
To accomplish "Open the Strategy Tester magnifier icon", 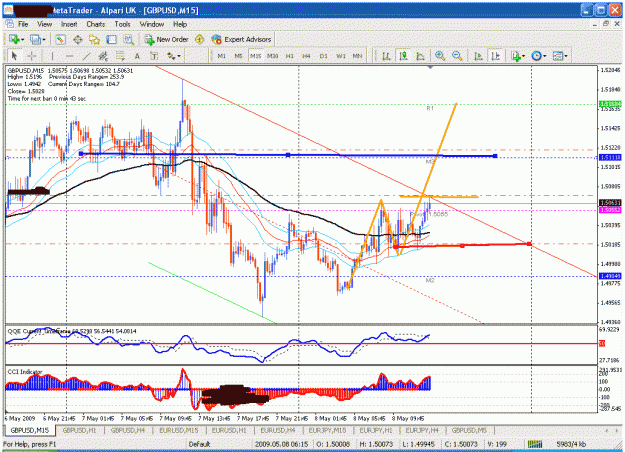I will pyautogui.click(x=128, y=39).
